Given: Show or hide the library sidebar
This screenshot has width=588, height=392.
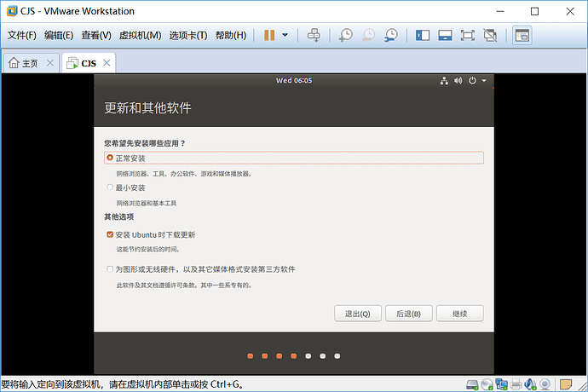Looking at the screenshot, I should click(422, 35).
